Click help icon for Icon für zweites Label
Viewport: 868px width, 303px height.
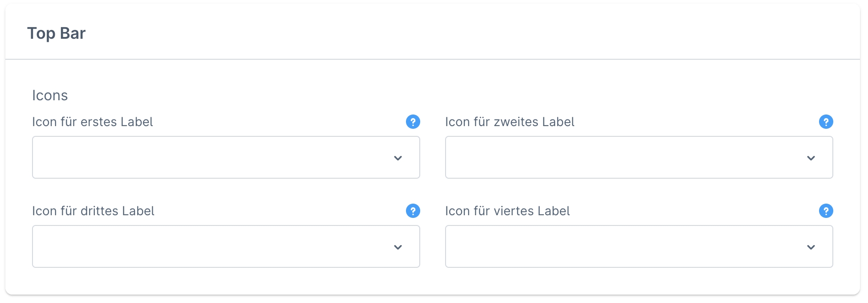pos(826,122)
